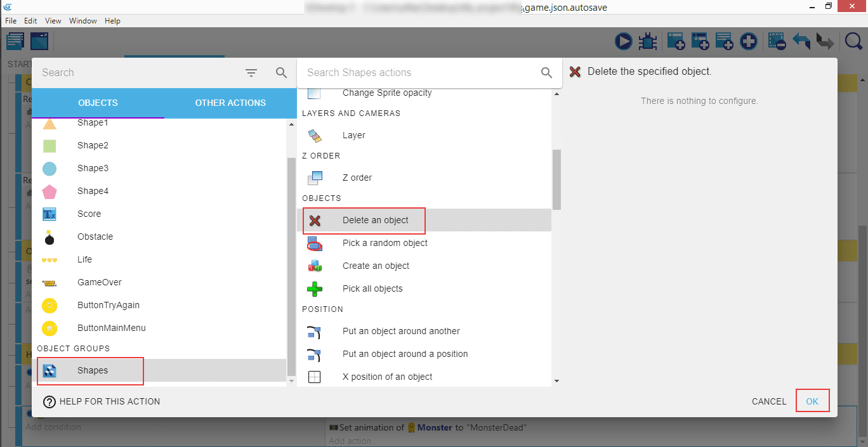The image size is (868, 447).
Task: Switch to the OTHER ACTIONS tab
Action: coord(230,103)
